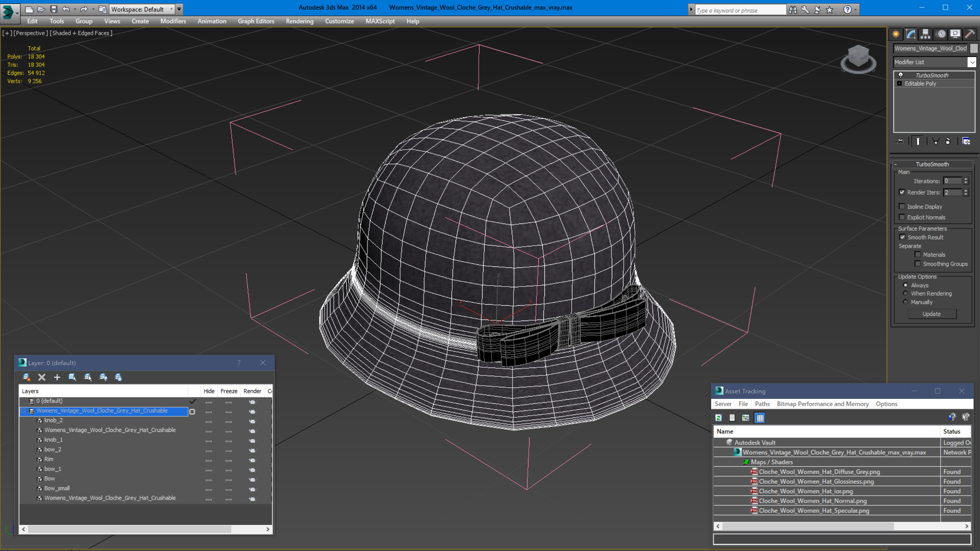Viewport: 980px width, 551px height.
Task: Click Table View icon in Asset Tracking
Action: (x=760, y=418)
